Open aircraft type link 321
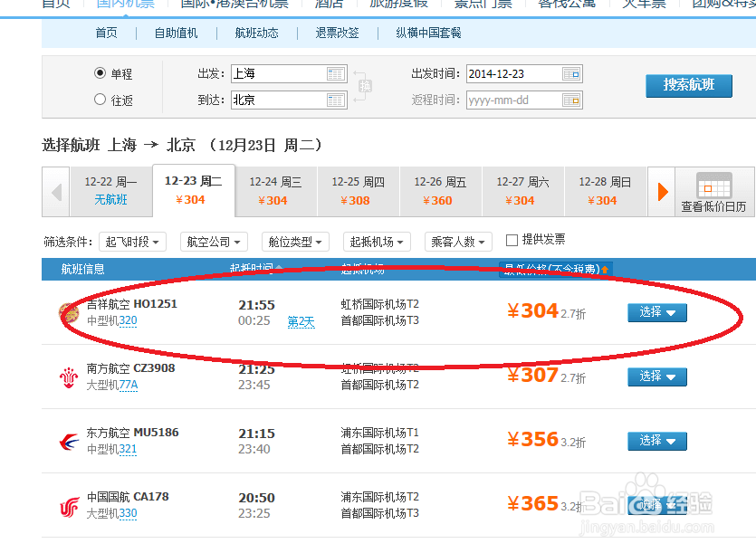The image size is (756, 553). [x=128, y=449]
